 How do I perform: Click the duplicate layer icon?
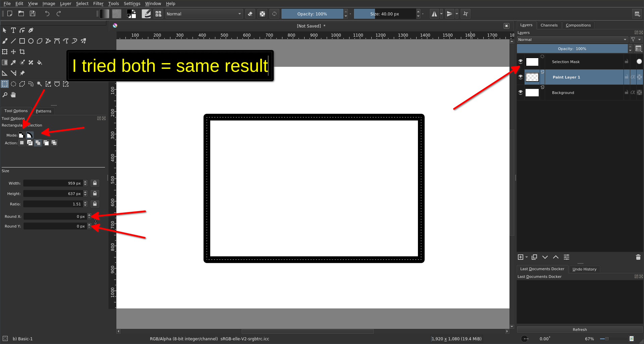(x=534, y=257)
